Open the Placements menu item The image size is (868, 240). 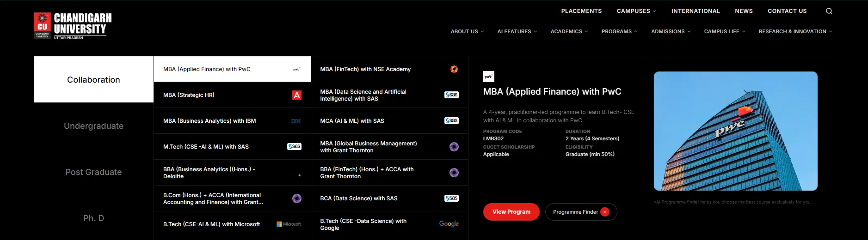(x=581, y=11)
